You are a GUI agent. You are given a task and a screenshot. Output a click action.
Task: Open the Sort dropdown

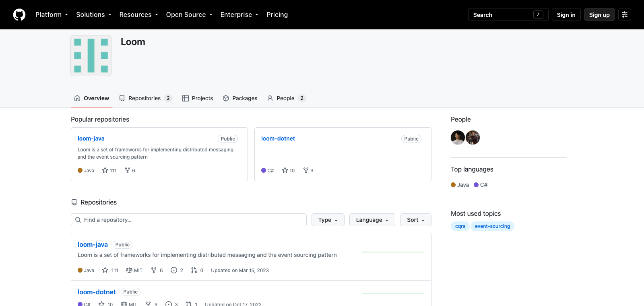tap(416, 220)
